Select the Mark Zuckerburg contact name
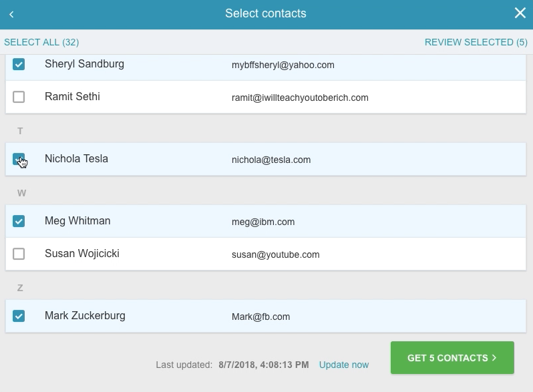The height and width of the screenshot is (392, 533). [85, 316]
